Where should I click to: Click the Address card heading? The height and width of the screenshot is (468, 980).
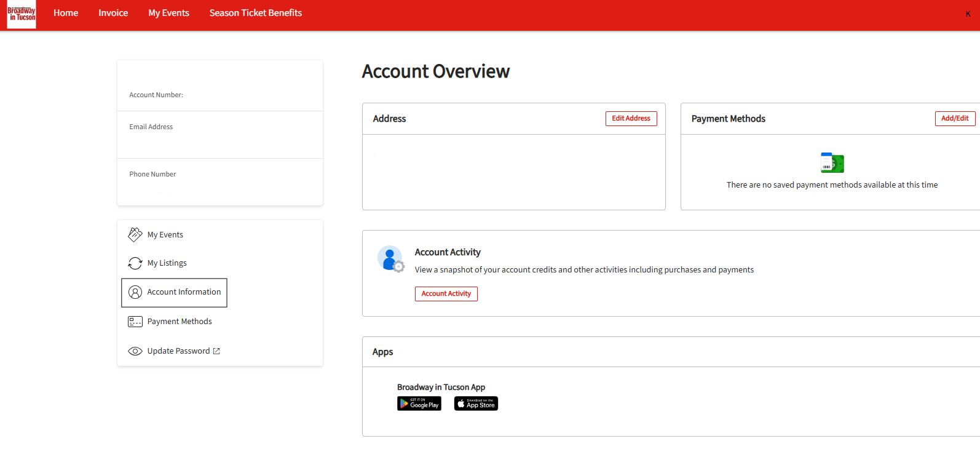390,119
